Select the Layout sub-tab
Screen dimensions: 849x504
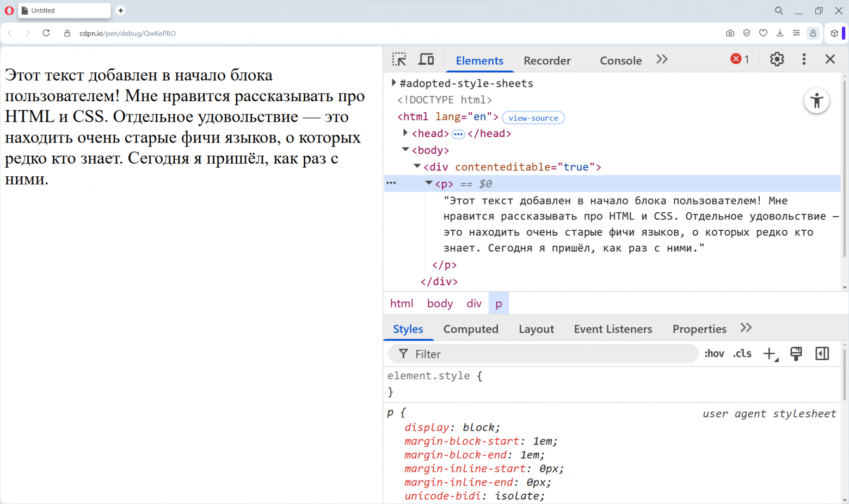(536, 329)
